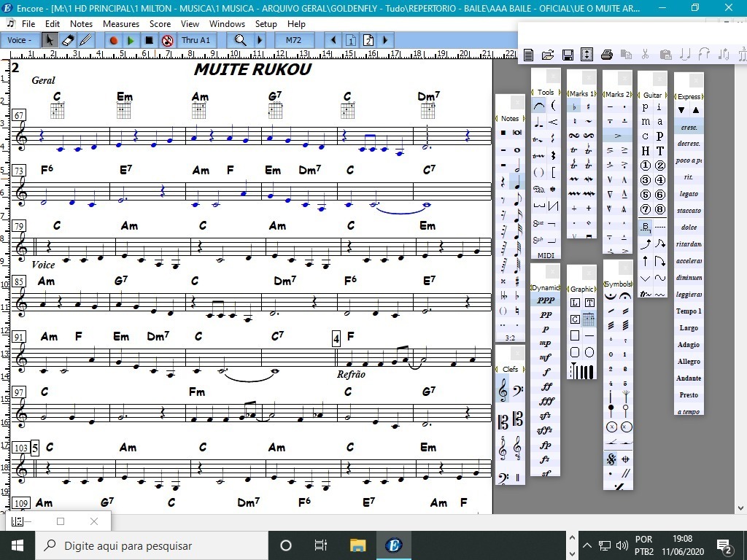Select letter H in Guitar palette
The height and width of the screenshot is (560, 747).
pyautogui.click(x=645, y=151)
